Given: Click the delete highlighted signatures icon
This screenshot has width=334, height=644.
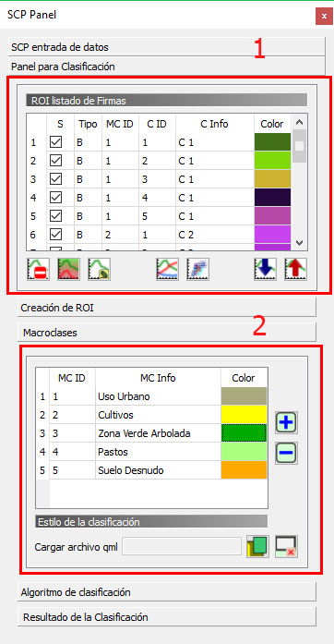Looking at the screenshot, I should click(x=38, y=270).
